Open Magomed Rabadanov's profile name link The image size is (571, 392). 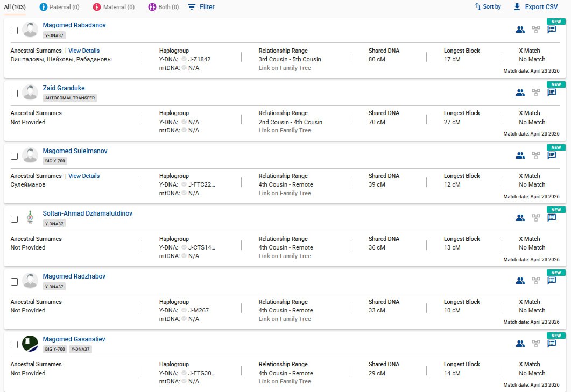[x=74, y=25]
